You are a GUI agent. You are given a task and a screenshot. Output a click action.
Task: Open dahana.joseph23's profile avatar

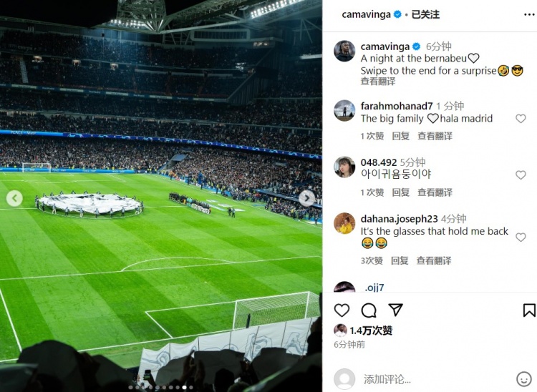344,223
